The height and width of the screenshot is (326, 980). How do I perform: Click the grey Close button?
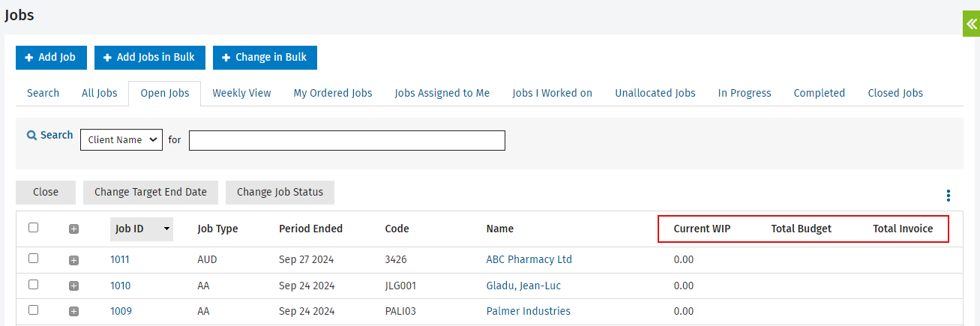pos(46,193)
